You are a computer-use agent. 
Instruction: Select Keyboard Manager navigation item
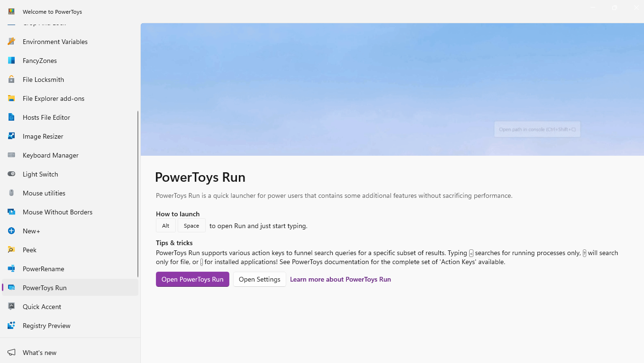(70, 155)
